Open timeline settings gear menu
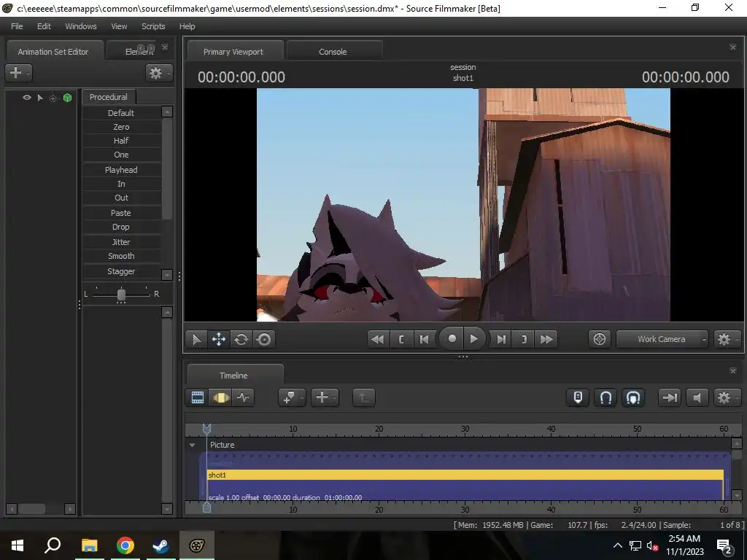The image size is (747, 560). pyautogui.click(x=726, y=397)
